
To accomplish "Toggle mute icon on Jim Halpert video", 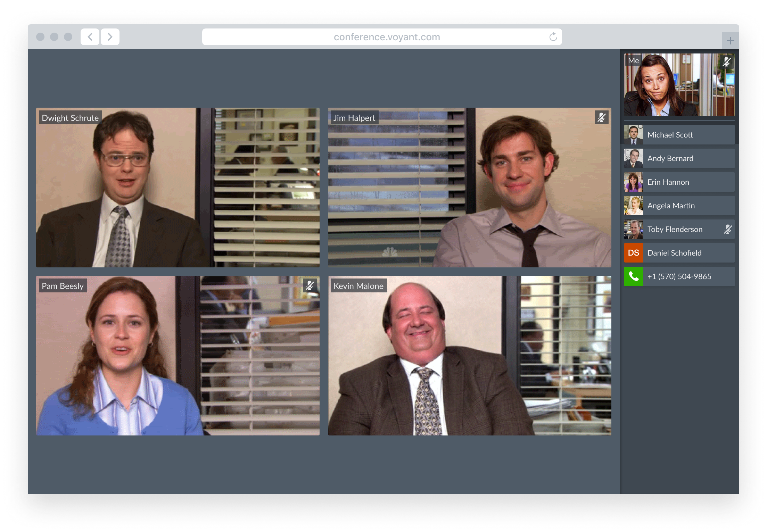I will click(x=601, y=117).
